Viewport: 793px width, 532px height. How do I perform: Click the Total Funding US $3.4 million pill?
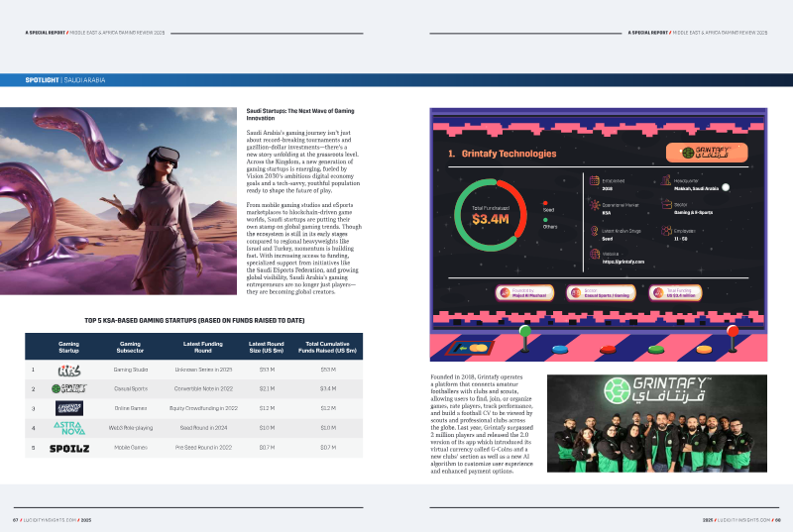(676, 292)
